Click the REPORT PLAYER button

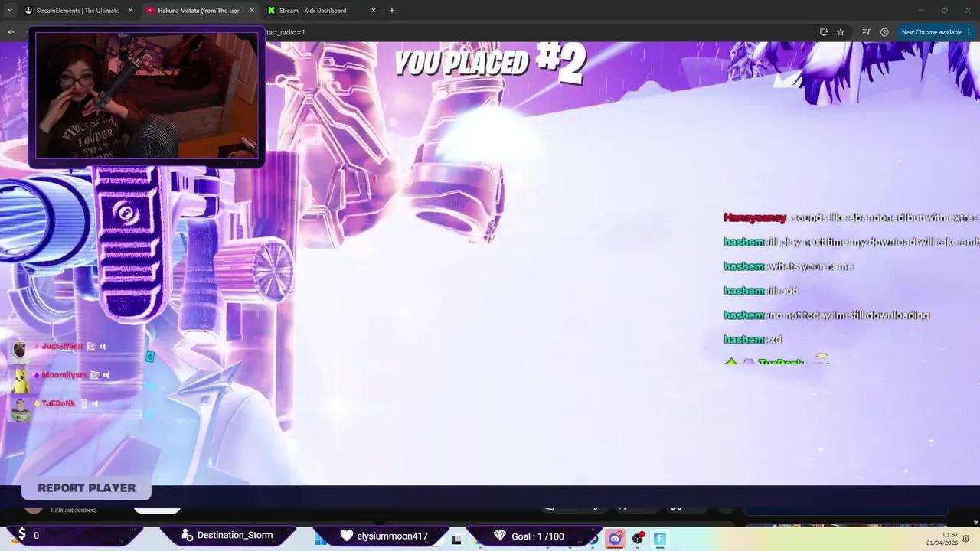coord(87,488)
